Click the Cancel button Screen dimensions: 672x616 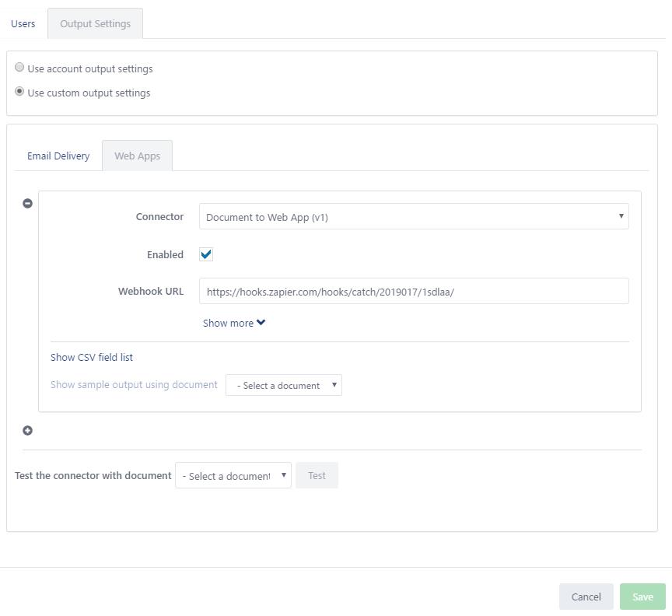[x=586, y=597]
